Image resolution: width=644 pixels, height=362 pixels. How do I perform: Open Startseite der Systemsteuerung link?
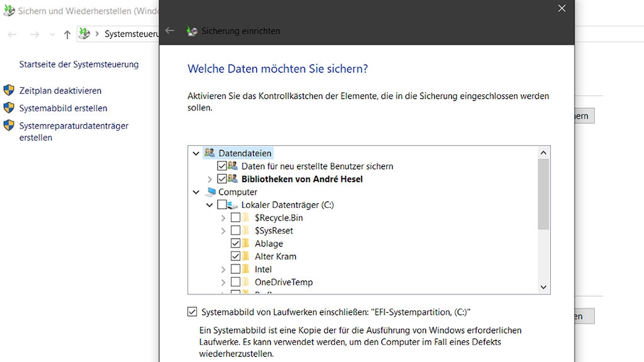click(78, 64)
